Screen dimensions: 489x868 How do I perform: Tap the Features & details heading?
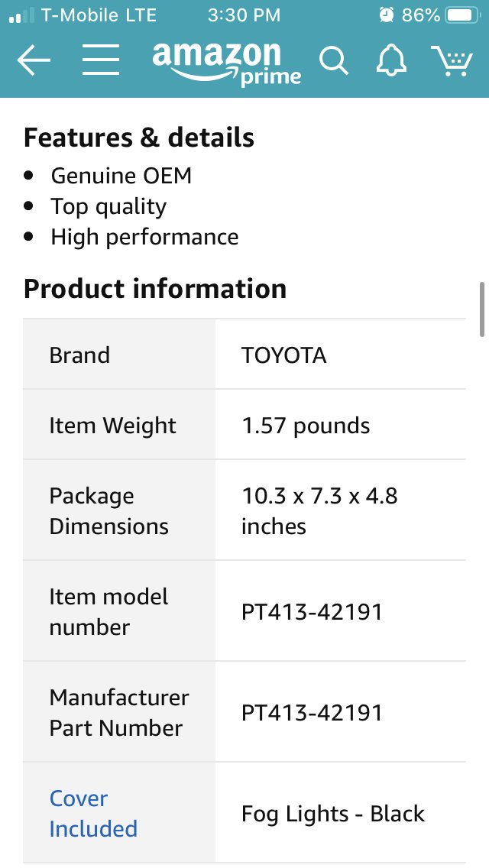click(x=139, y=138)
